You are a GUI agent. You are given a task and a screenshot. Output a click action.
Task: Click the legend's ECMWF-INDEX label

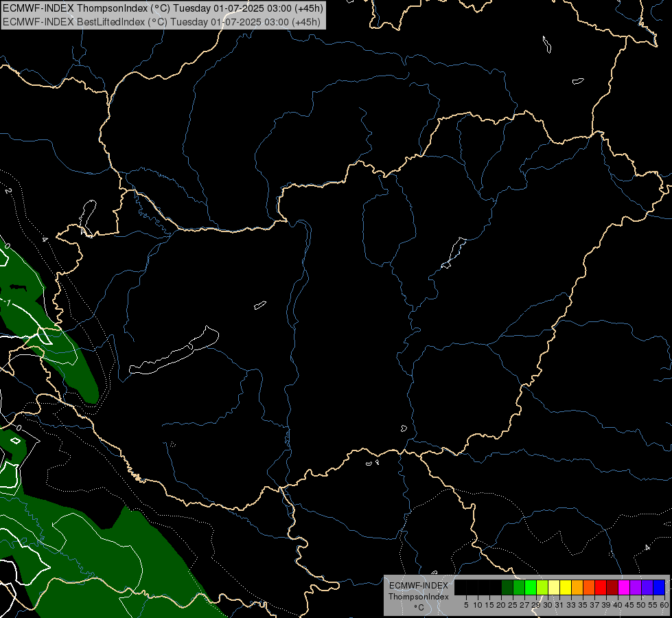[419, 586]
